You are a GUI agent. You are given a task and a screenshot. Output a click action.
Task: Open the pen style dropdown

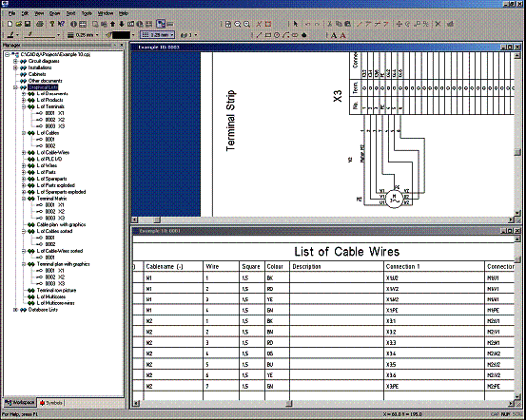pos(17,35)
